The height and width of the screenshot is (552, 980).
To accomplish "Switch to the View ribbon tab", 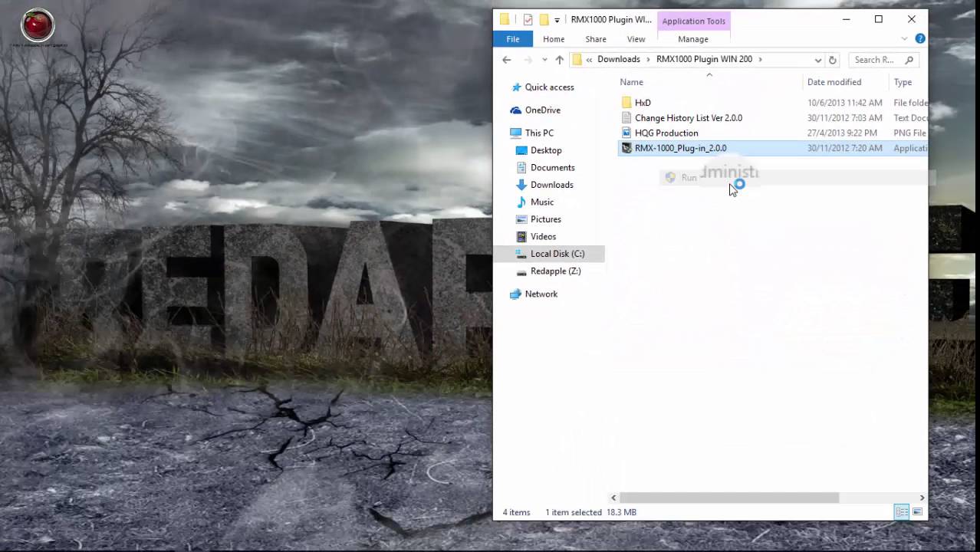I will (x=636, y=39).
